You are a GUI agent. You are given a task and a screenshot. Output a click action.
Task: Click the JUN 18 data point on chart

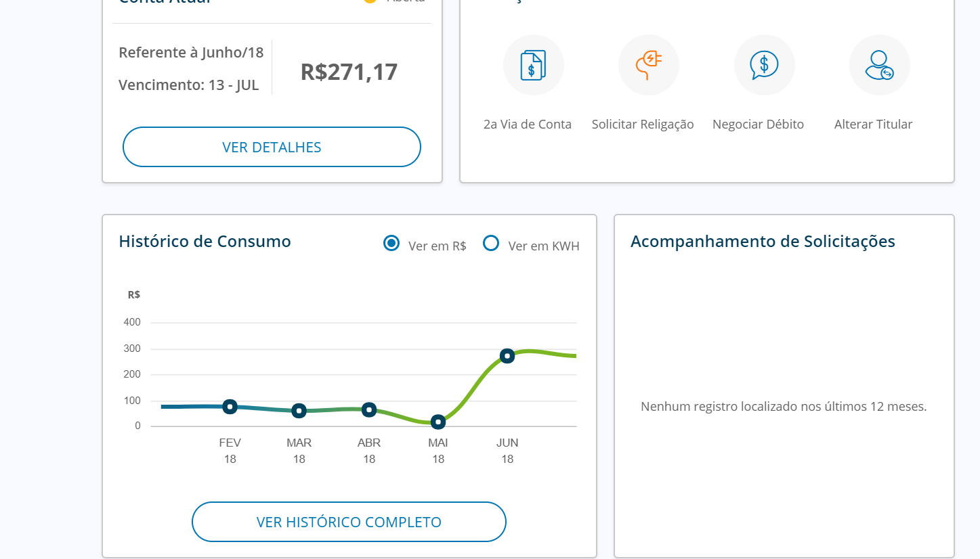point(507,356)
